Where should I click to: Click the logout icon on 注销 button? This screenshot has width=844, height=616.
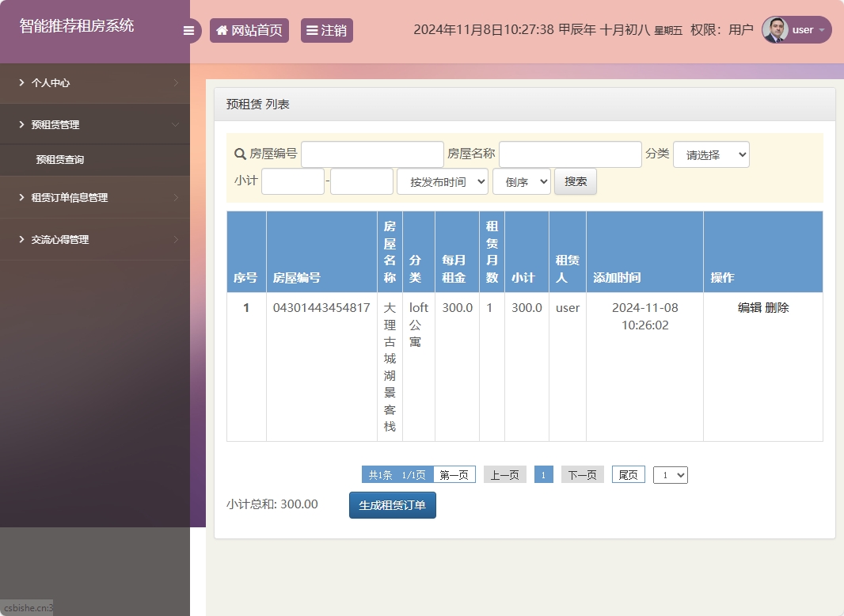tap(313, 30)
